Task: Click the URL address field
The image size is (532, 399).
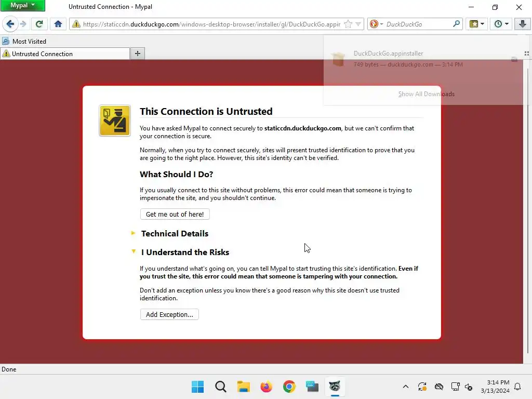Action: [x=212, y=24]
